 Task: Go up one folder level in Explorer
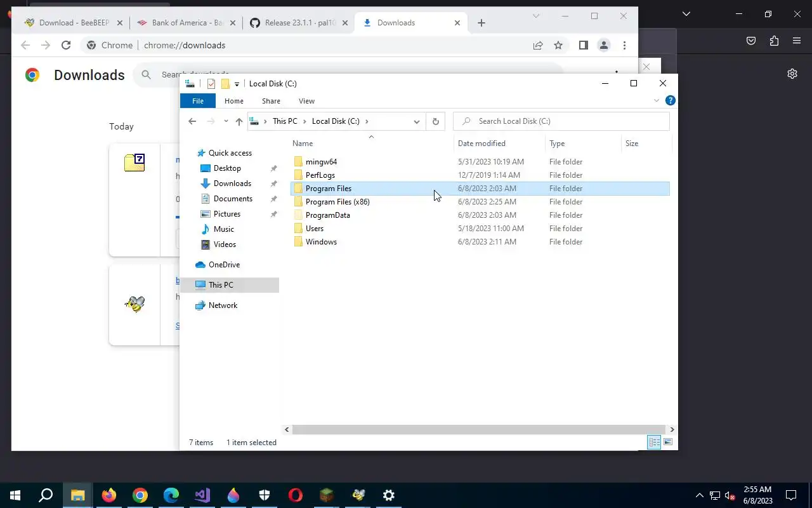point(239,121)
